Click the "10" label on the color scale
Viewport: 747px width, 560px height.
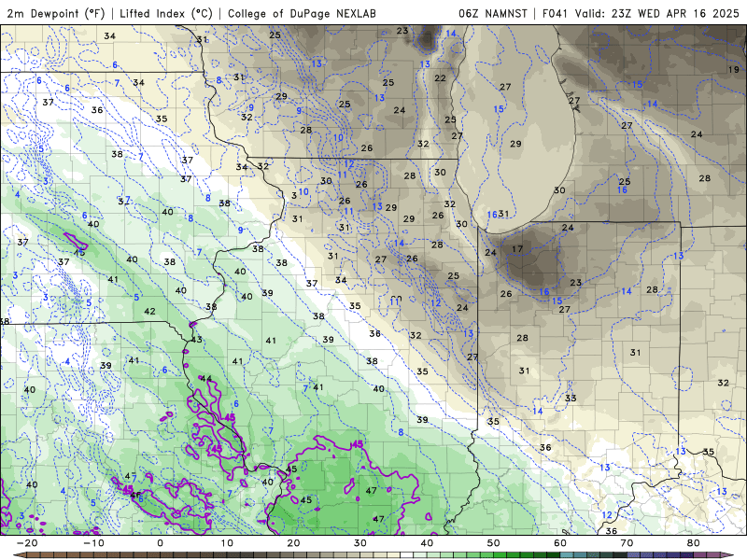coord(227,543)
